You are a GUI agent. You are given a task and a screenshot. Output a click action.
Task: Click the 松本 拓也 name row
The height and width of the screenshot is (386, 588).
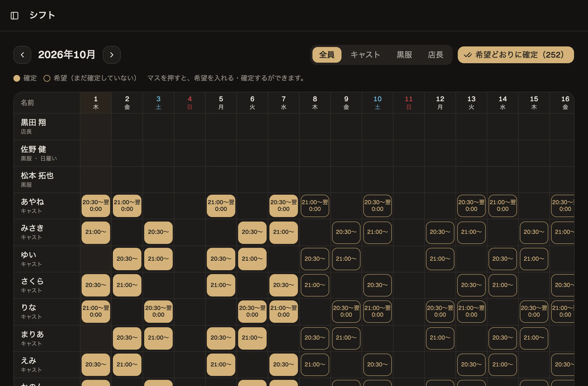tap(47, 180)
